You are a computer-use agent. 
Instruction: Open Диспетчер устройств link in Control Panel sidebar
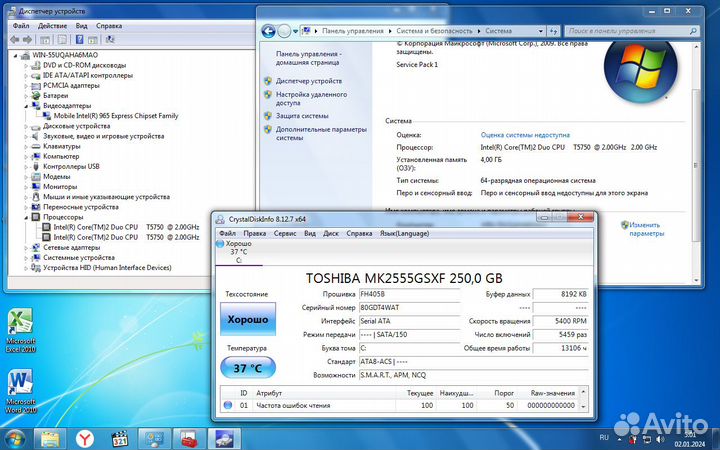pos(309,81)
